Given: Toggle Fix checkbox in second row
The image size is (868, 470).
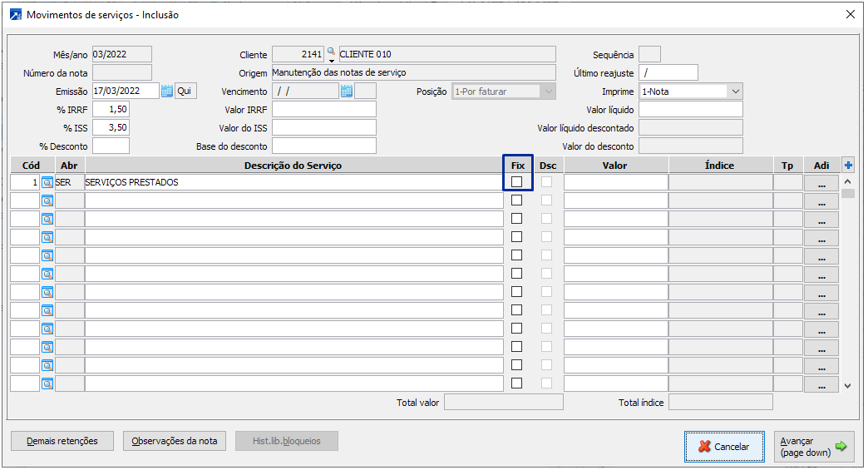Looking at the screenshot, I should [516, 200].
